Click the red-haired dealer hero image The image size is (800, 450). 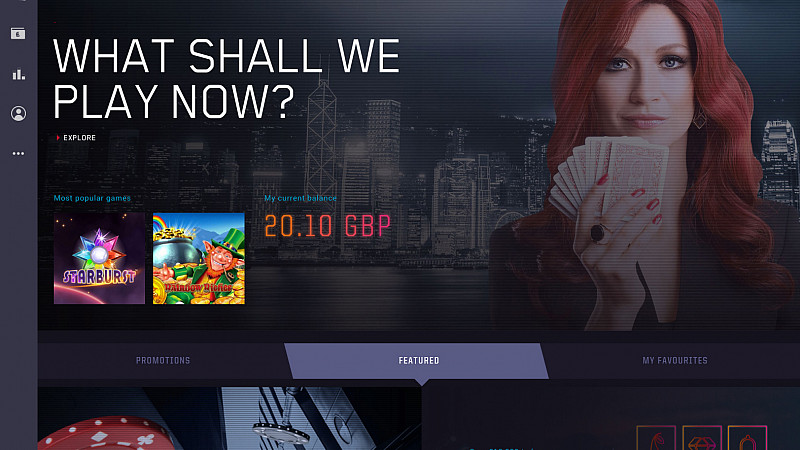tap(648, 163)
